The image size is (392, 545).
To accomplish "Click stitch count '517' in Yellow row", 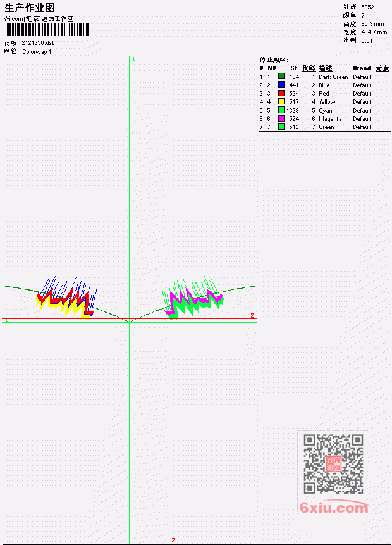I will click(x=294, y=102).
